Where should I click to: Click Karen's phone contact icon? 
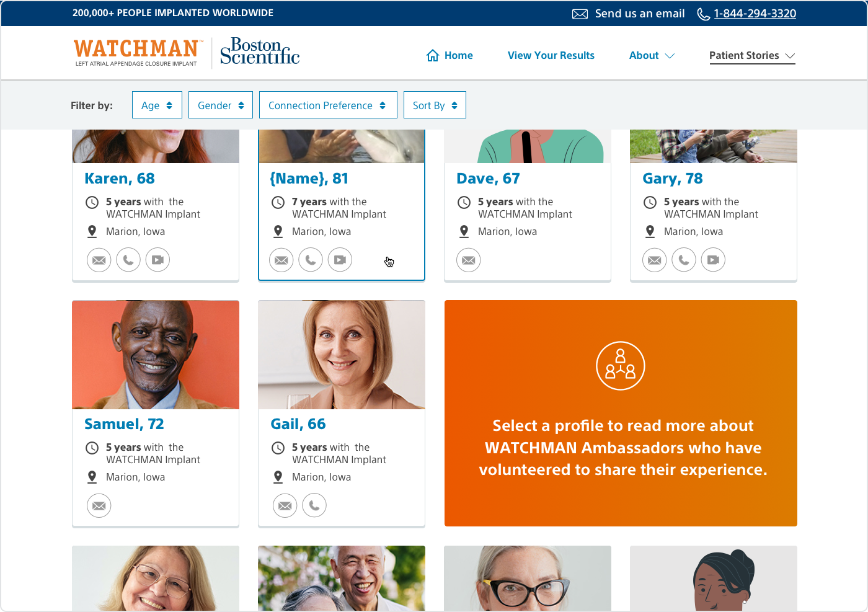point(128,260)
